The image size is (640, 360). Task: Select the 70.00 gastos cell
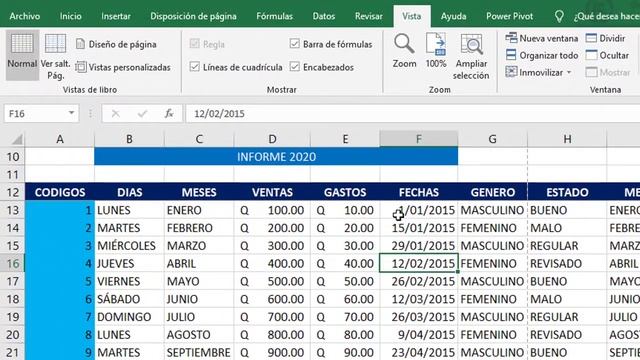click(345, 317)
